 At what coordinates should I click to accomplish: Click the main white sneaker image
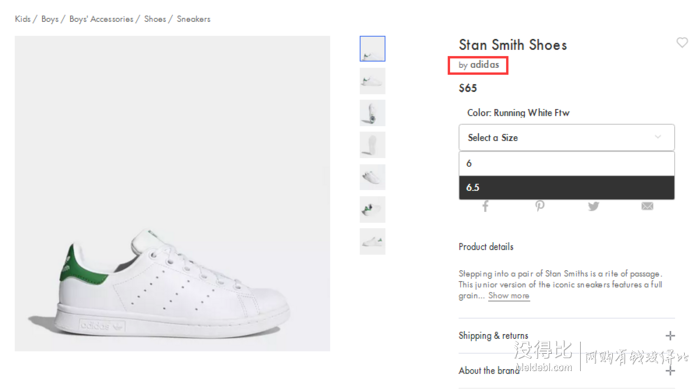coord(172,193)
